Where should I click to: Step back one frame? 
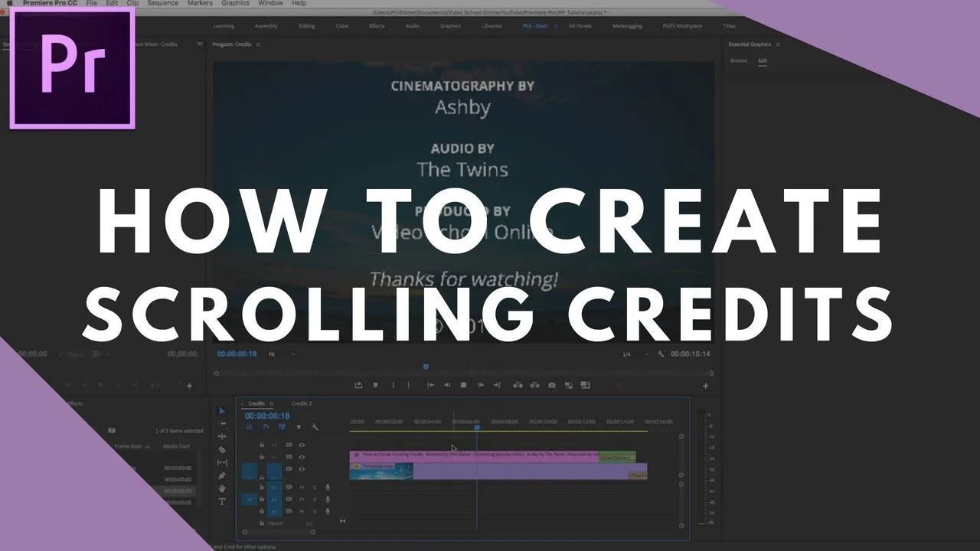coord(447,385)
